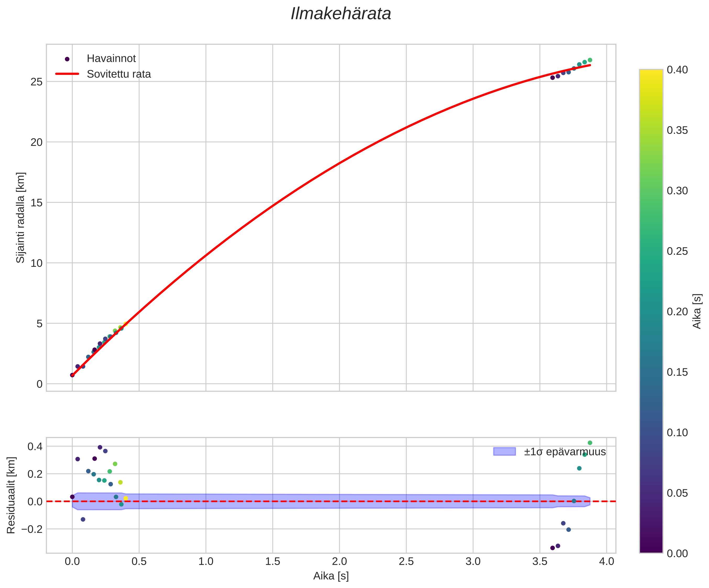Image resolution: width=709 pixels, height=588 pixels.
Task: Click the 'Aika [s]' x-axis label
Action: click(x=330, y=576)
